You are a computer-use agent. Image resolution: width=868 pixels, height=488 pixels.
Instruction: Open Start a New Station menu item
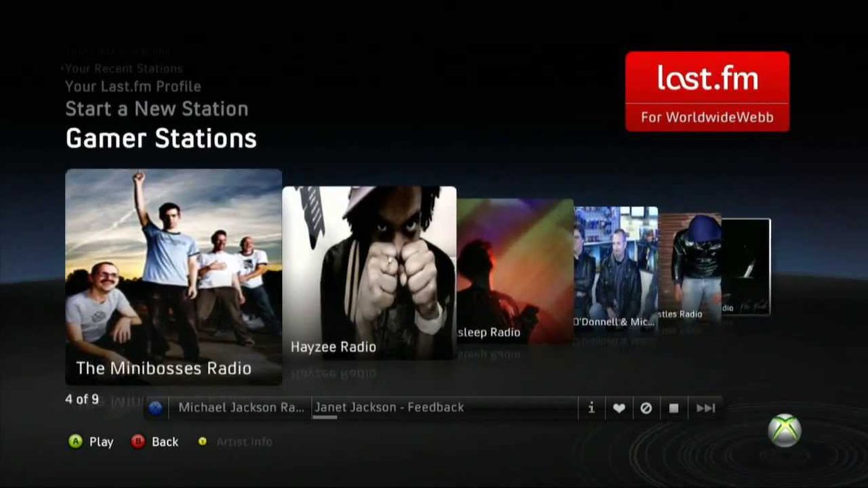click(156, 109)
